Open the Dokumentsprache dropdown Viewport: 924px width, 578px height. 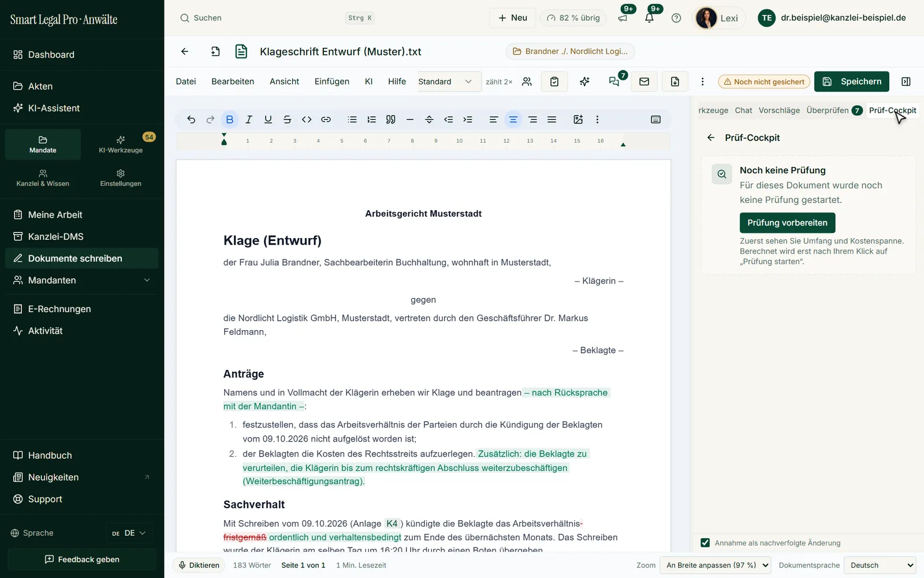click(x=880, y=565)
